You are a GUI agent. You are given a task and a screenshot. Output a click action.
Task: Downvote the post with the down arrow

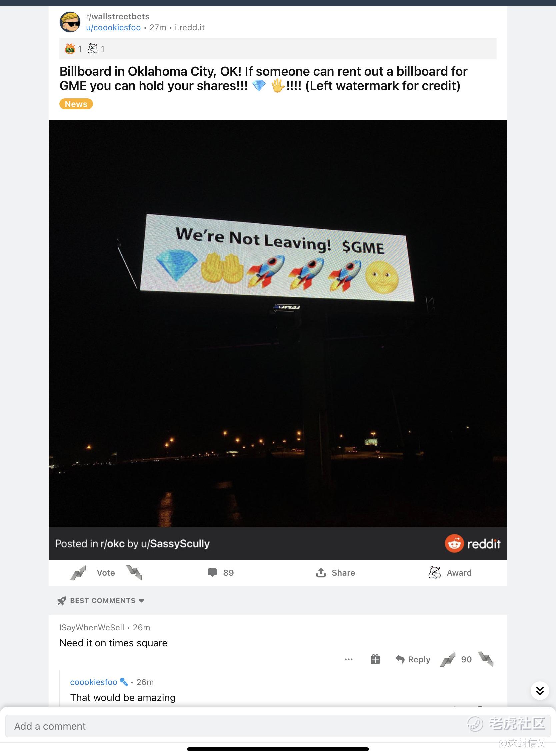pyautogui.click(x=134, y=573)
